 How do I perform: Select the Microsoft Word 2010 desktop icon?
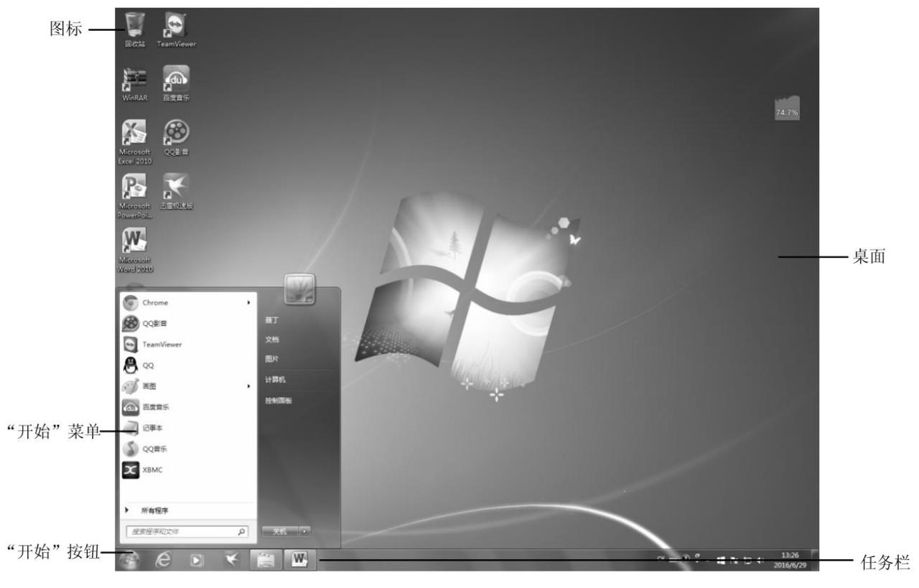tap(136, 250)
